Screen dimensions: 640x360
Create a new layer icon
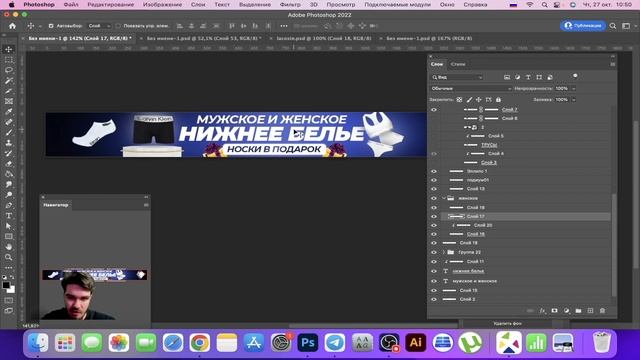click(590, 311)
